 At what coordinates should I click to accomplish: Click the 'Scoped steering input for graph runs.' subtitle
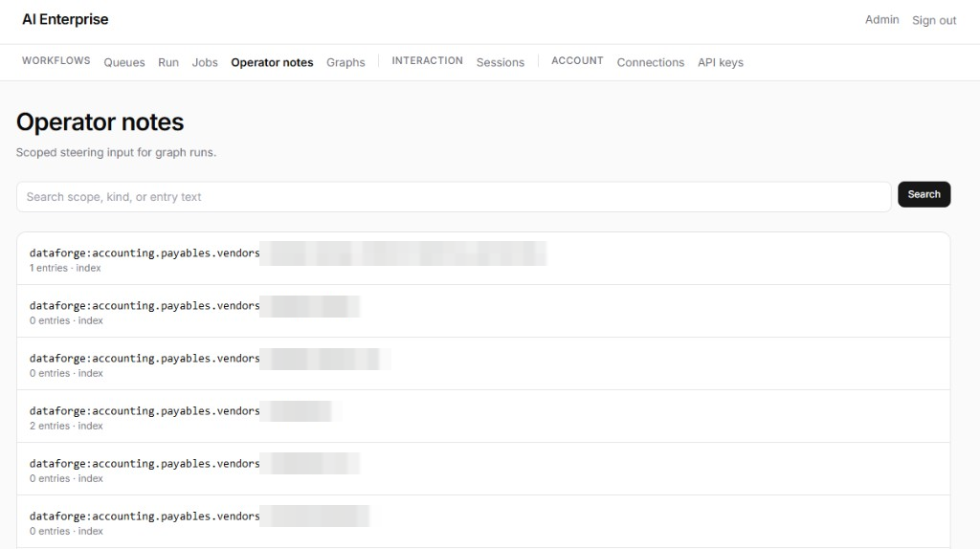(116, 152)
